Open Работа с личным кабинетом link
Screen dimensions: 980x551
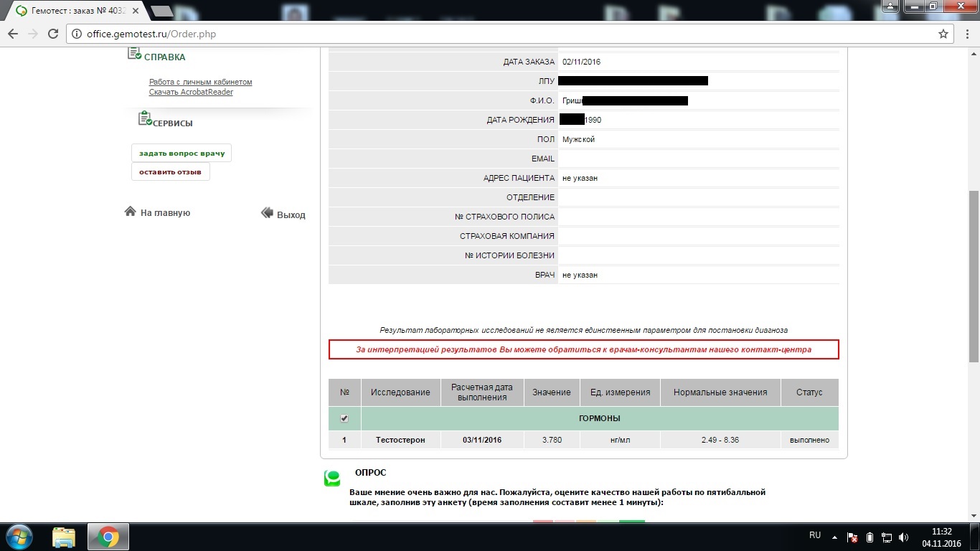tap(200, 83)
